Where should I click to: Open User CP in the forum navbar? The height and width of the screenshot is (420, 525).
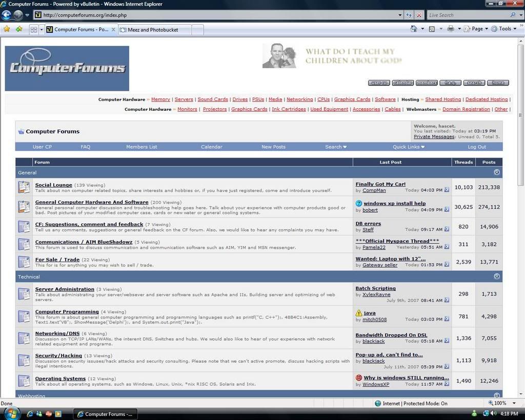[x=42, y=147]
